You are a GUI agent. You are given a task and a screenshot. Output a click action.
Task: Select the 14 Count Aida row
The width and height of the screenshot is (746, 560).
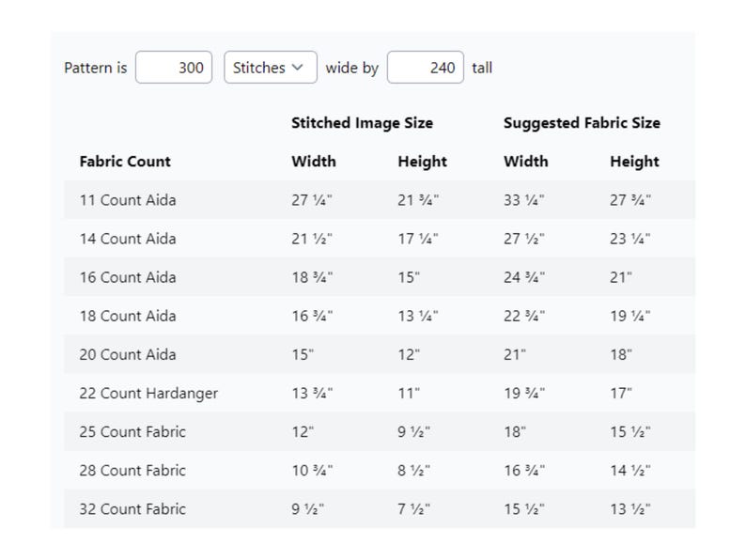(380, 239)
